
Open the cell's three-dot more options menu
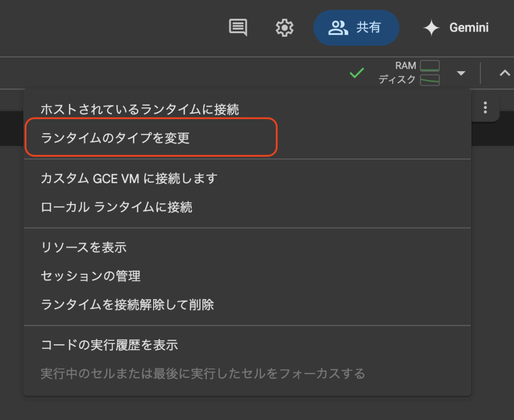click(x=485, y=107)
